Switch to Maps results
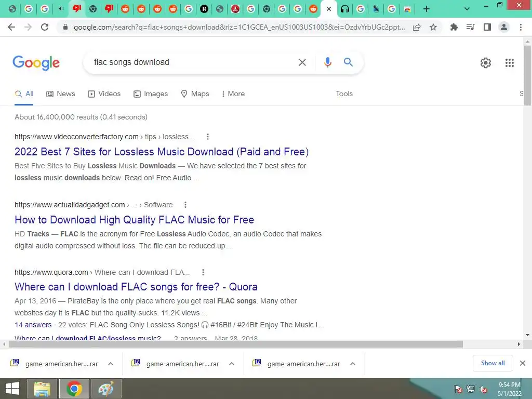This screenshot has height=399, width=532. pos(195,94)
